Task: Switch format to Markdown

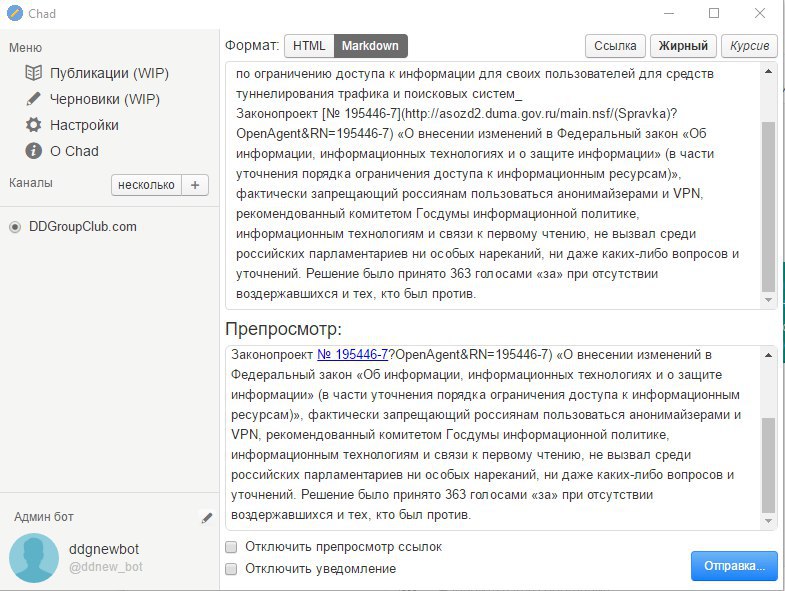Action: (370, 46)
